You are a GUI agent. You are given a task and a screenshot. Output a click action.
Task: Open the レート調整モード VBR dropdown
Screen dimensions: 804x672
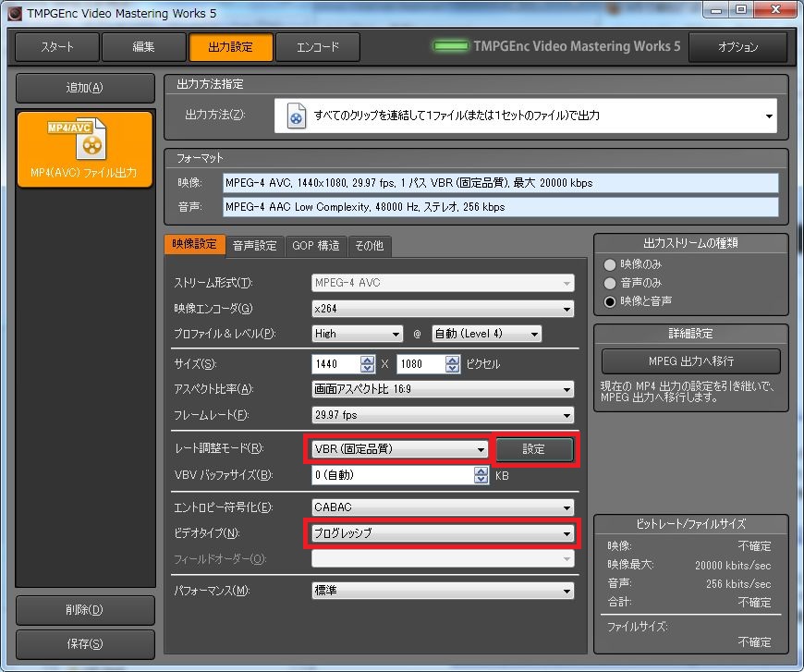(x=400, y=449)
